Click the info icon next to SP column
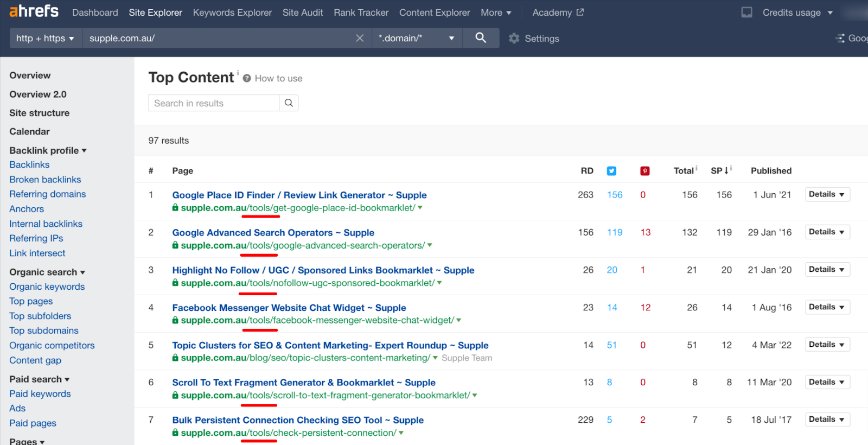 [731, 168]
